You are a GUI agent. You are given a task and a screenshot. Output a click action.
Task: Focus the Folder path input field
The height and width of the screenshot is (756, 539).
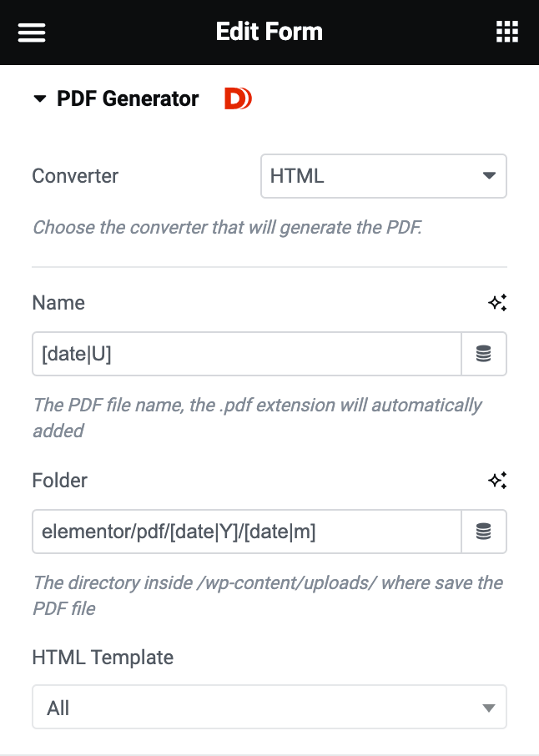(246, 532)
